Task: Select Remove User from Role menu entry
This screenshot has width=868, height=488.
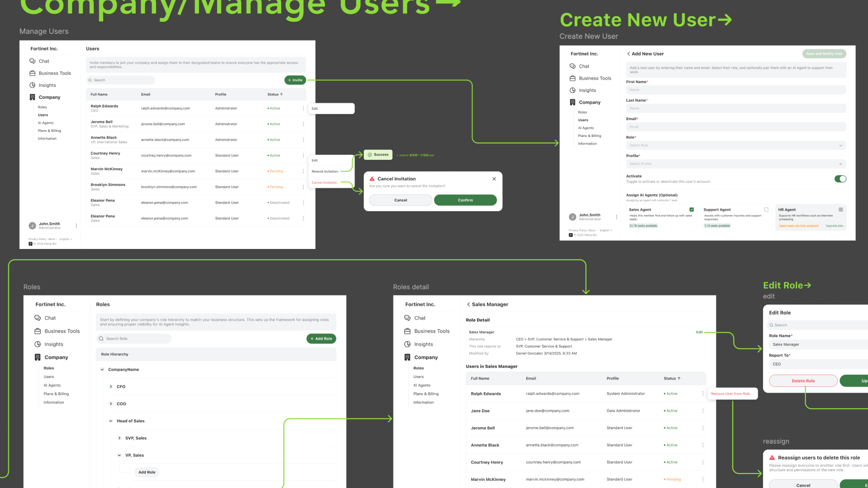Action: (x=730, y=394)
